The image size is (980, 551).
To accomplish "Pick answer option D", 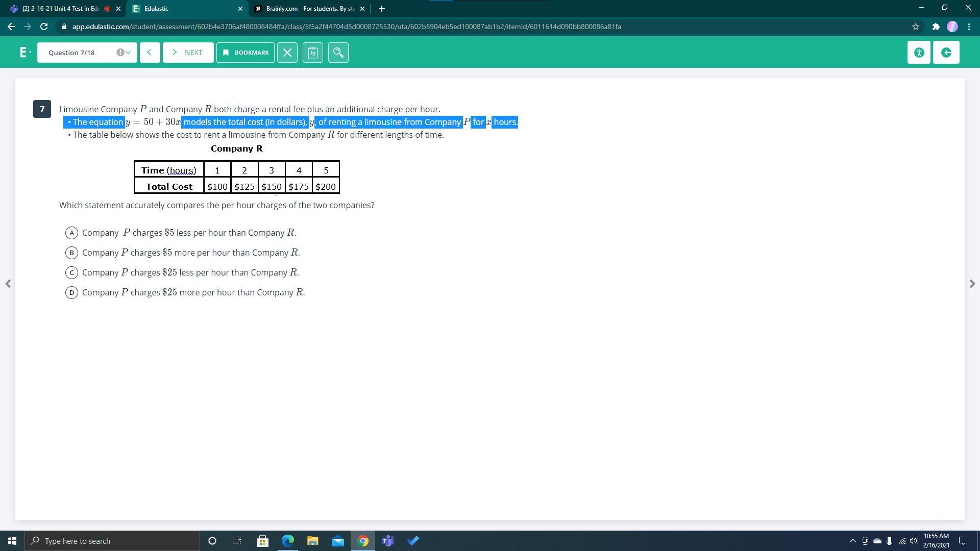I will [x=71, y=293].
